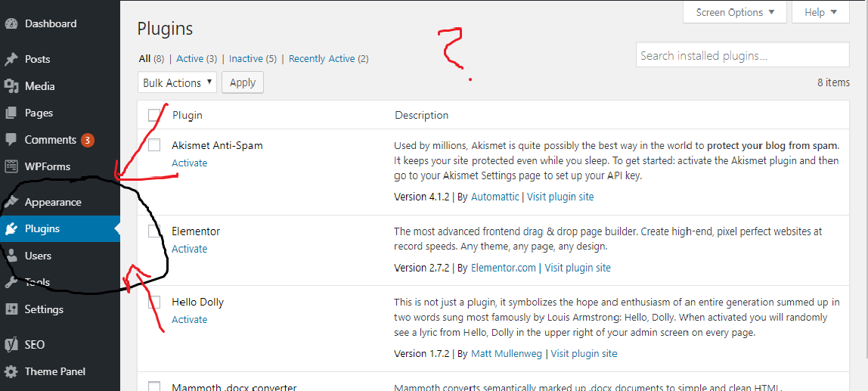
Task: Click the Media library icon
Action: (x=11, y=86)
